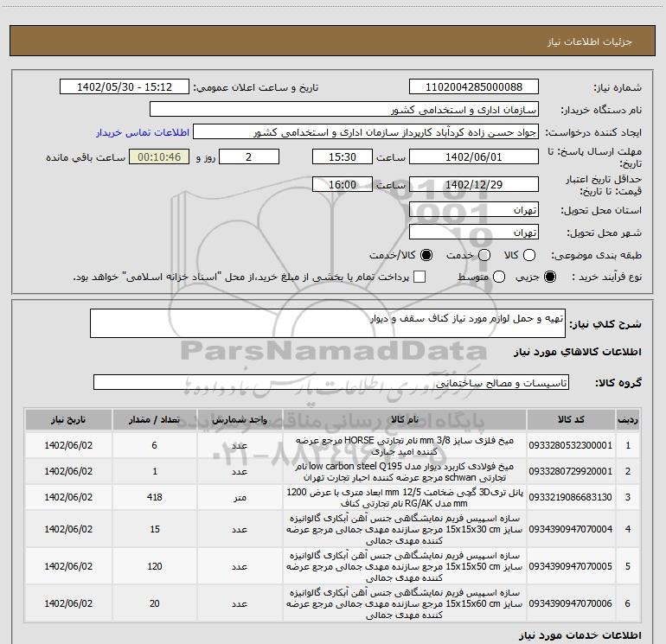
Task: Click the تعداد / مقدار column header
Action: [x=155, y=419]
